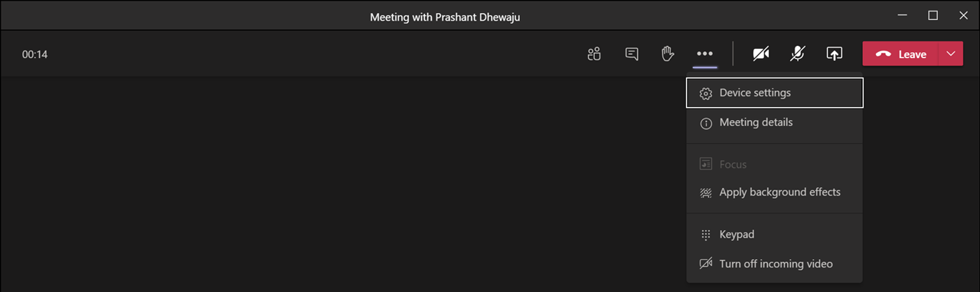Click the info icon beside Meeting details
Screen dimensions: 980x292
tap(706, 123)
